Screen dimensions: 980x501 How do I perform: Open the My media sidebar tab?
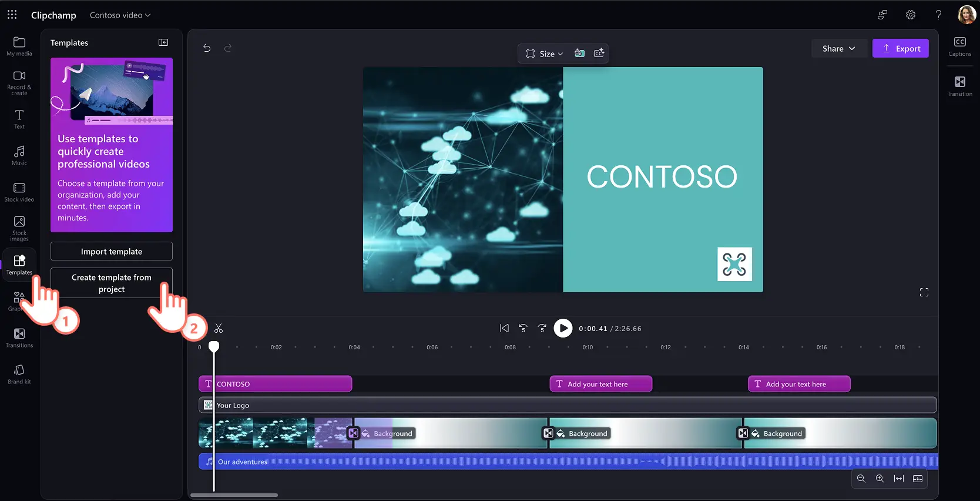pos(19,46)
